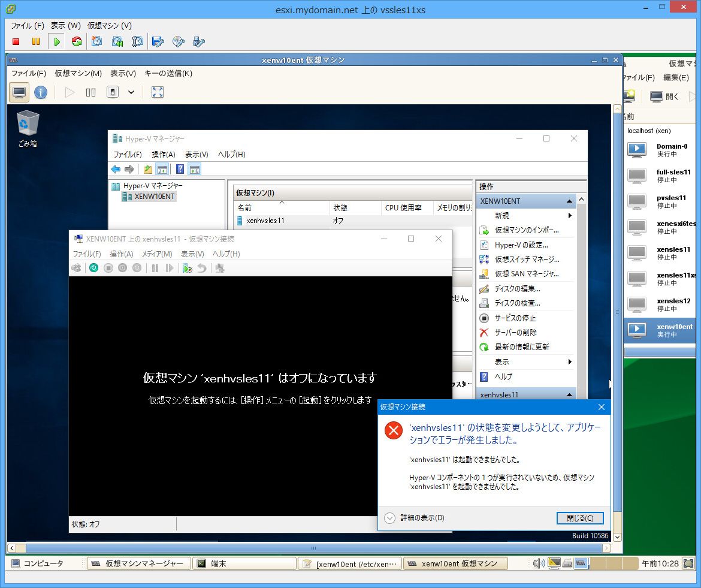Click the green play power-on icon
The width and height of the screenshot is (701, 588).
(57, 41)
